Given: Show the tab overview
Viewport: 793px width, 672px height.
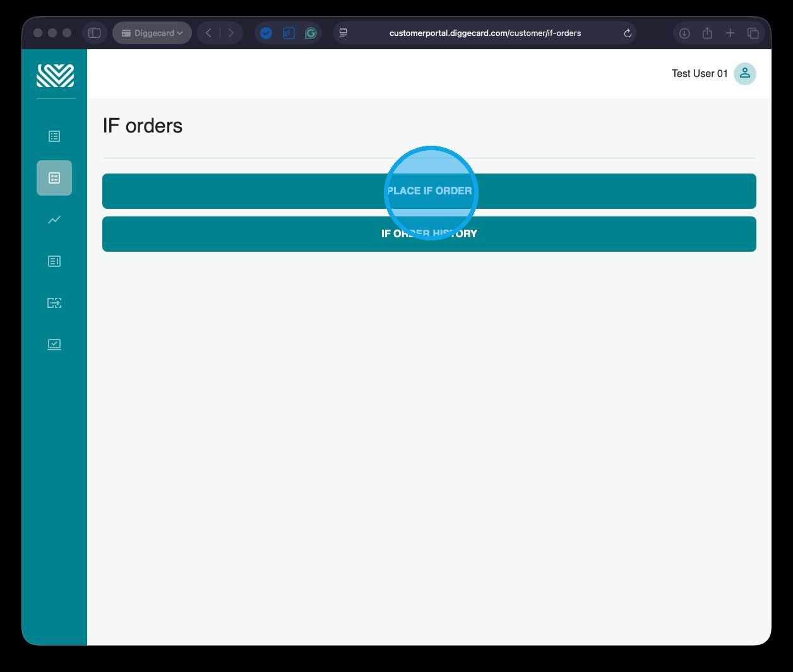Looking at the screenshot, I should click(753, 33).
